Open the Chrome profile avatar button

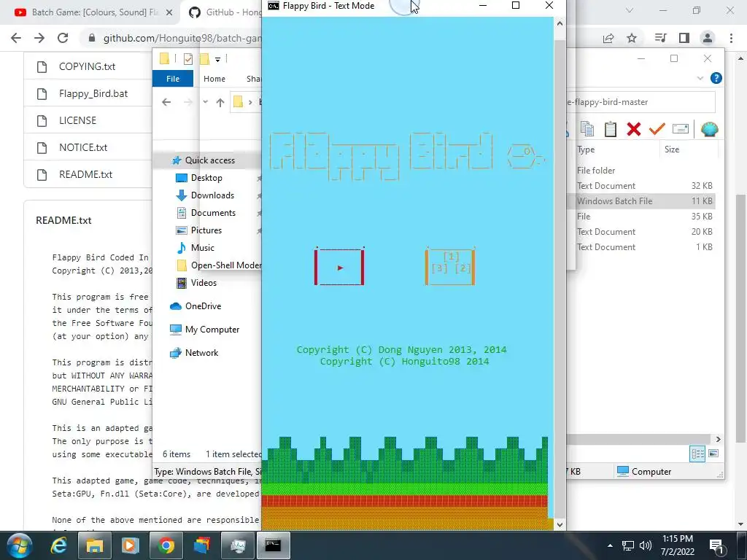708,38
